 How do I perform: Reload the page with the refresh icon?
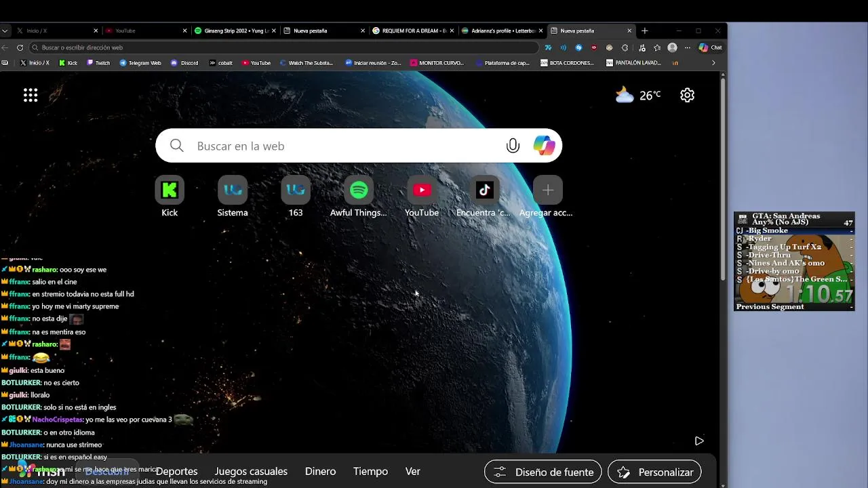[x=20, y=47]
